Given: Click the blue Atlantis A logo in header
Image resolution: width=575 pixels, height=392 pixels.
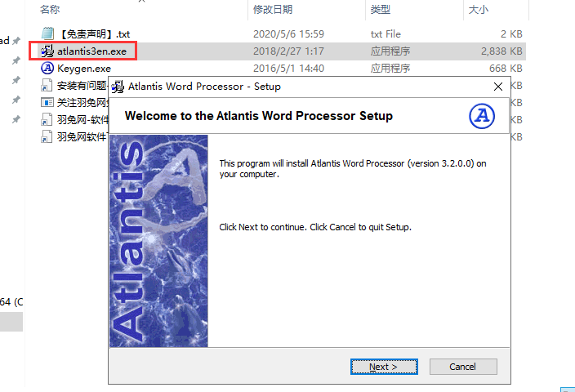Looking at the screenshot, I should point(482,116).
